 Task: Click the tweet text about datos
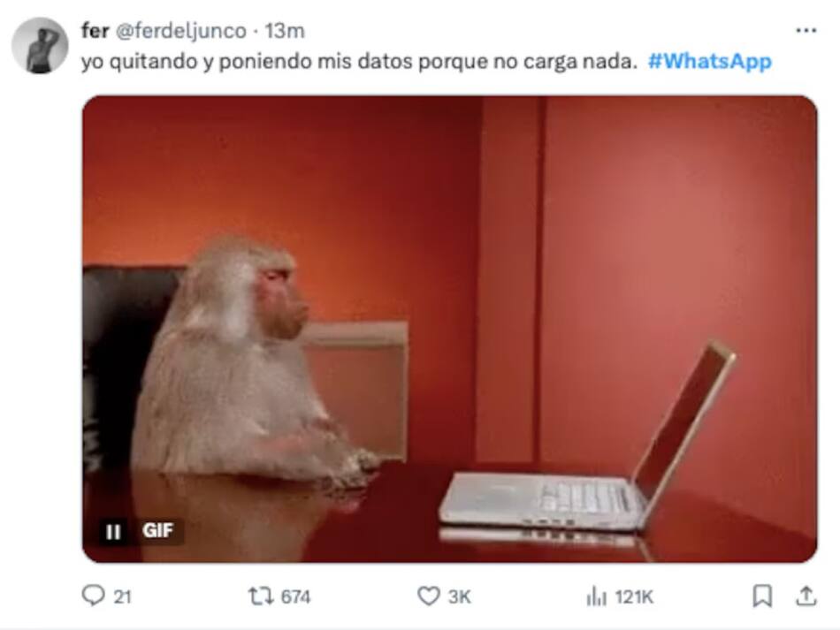359,62
